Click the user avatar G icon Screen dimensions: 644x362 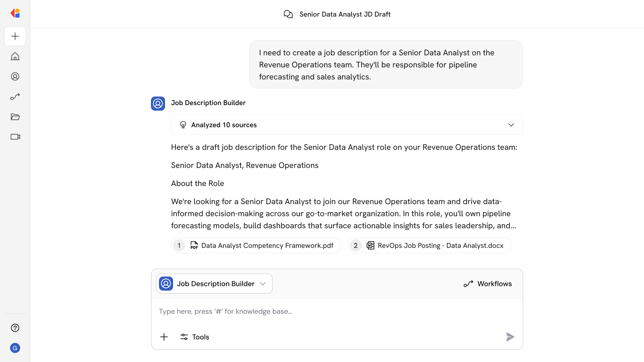click(x=15, y=348)
